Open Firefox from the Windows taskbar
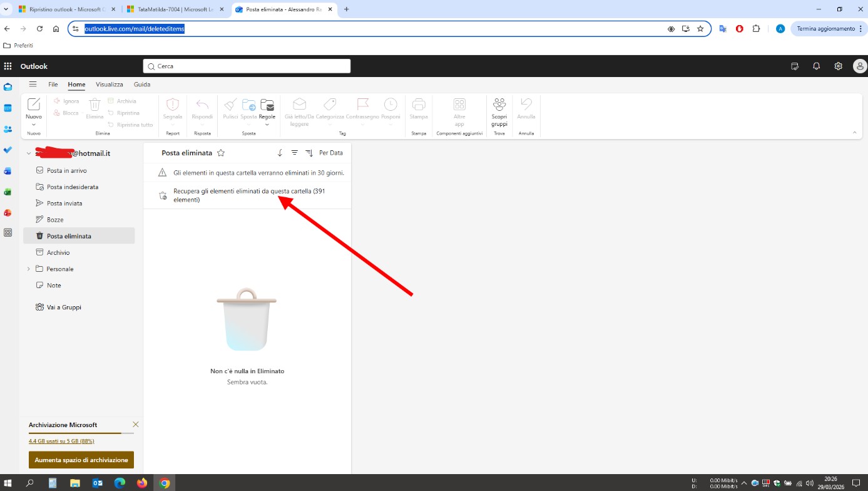This screenshot has height=491, width=868. (x=142, y=483)
